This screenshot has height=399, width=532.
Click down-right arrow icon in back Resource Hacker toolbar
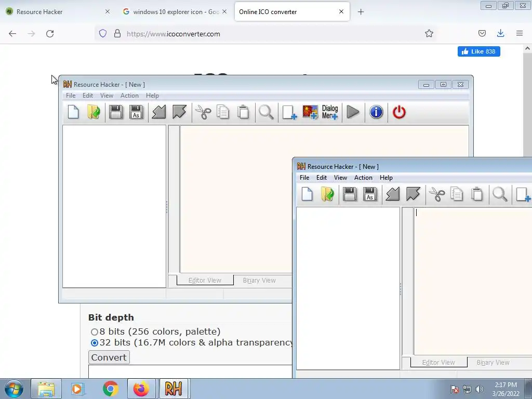179,112
